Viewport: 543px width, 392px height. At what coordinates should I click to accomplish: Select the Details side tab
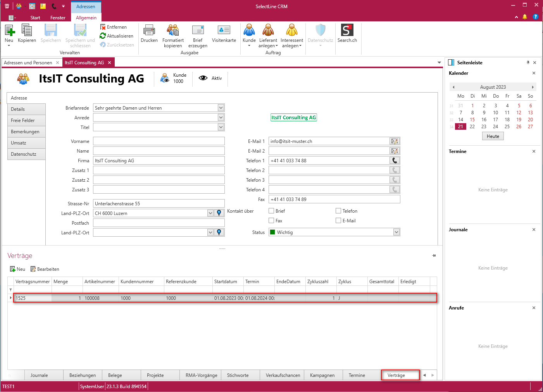26,109
